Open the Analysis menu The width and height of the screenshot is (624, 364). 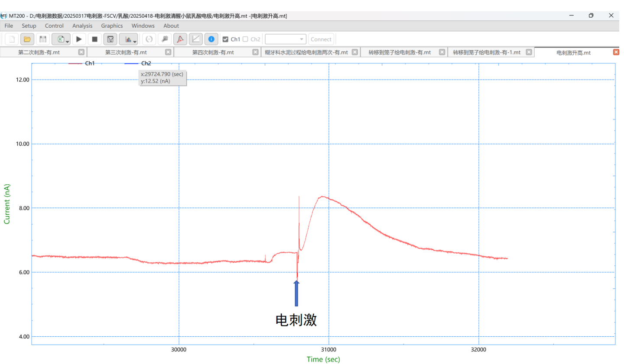click(x=82, y=26)
